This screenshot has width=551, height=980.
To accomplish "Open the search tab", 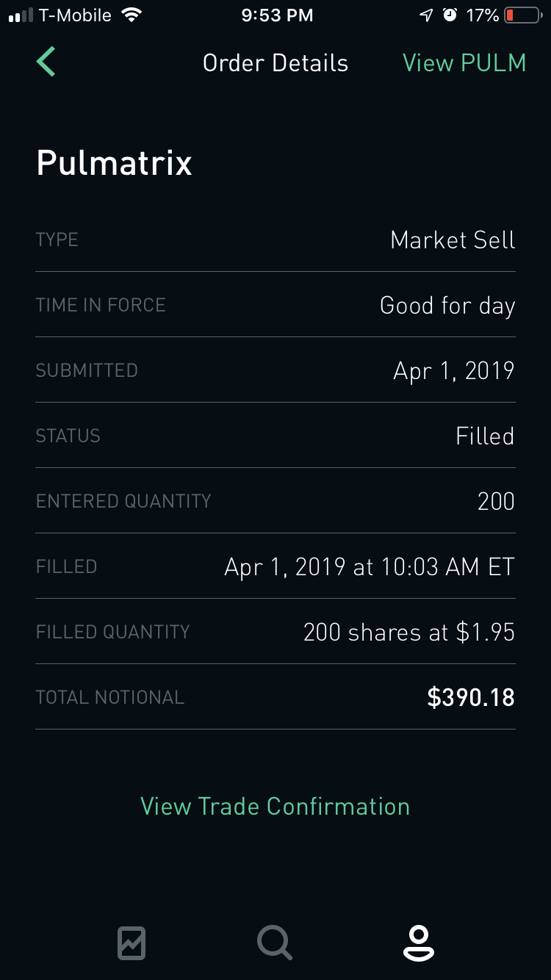I will 275,943.
